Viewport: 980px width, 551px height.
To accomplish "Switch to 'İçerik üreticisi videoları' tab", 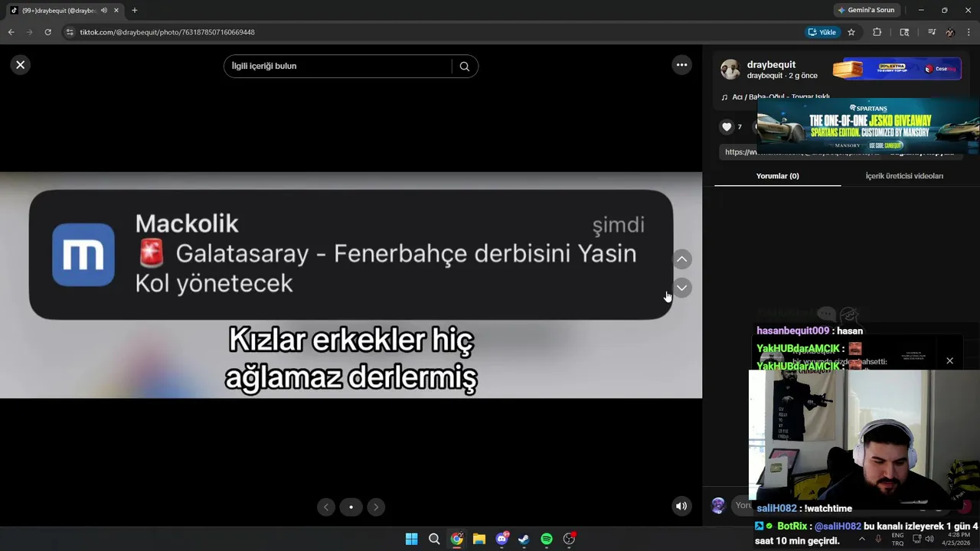I will point(904,176).
